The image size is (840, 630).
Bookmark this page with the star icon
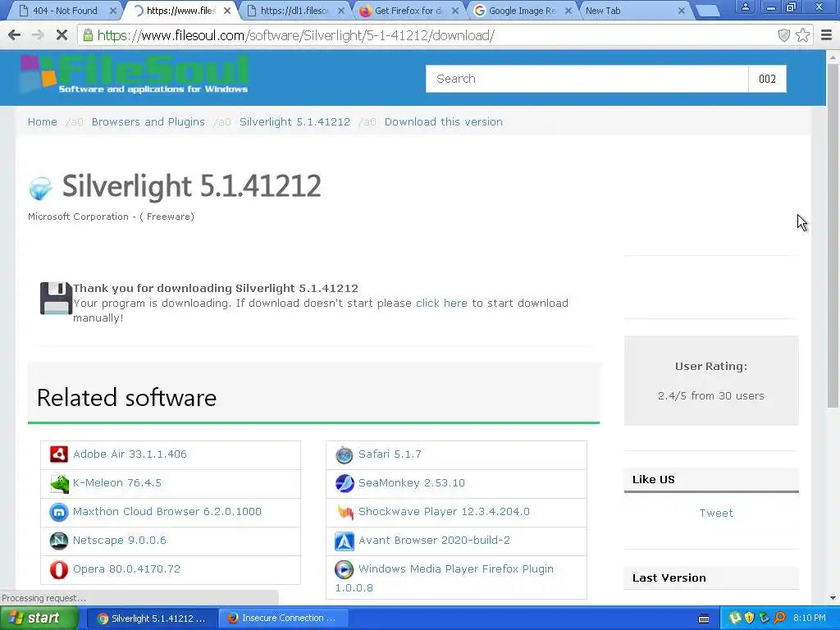click(802, 35)
